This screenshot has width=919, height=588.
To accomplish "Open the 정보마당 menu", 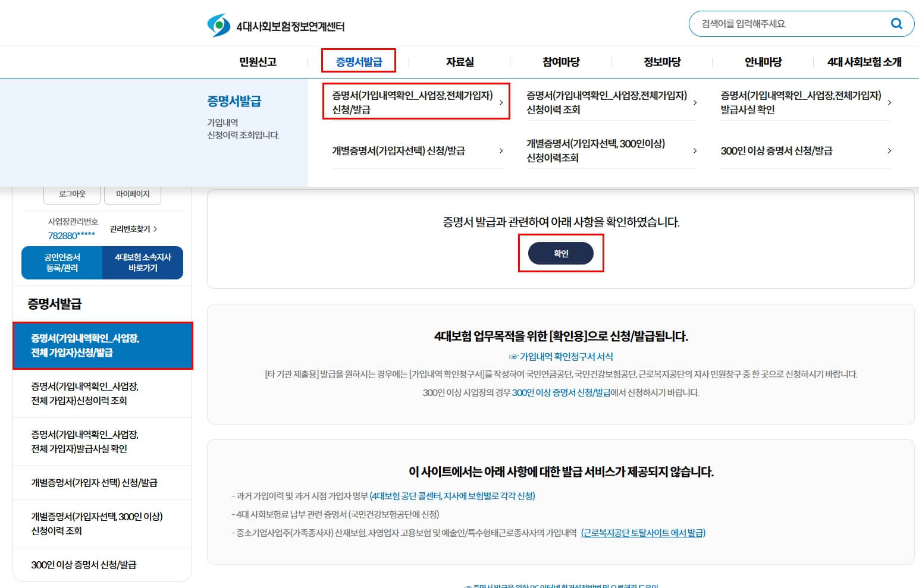I will tap(660, 61).
